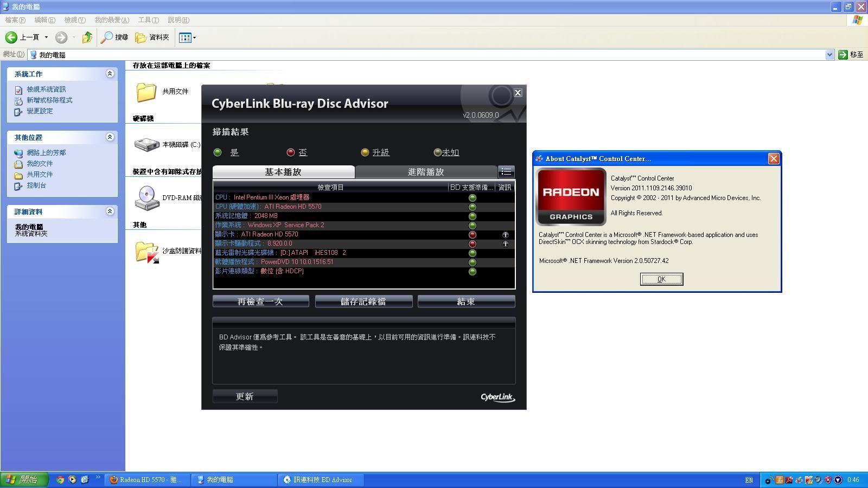This screenshot has height=488, width=868.
Task: Select the 共用文件 folder icon
Action: 146,92
